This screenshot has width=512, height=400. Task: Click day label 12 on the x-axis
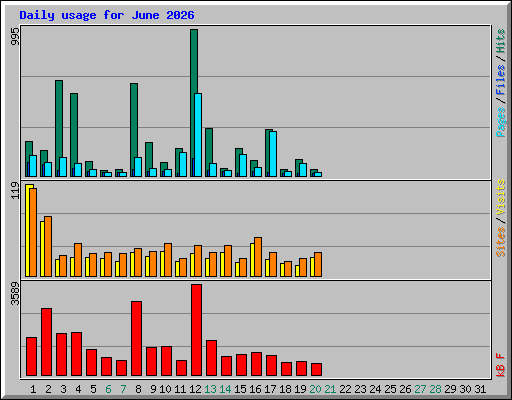(195, 389)
